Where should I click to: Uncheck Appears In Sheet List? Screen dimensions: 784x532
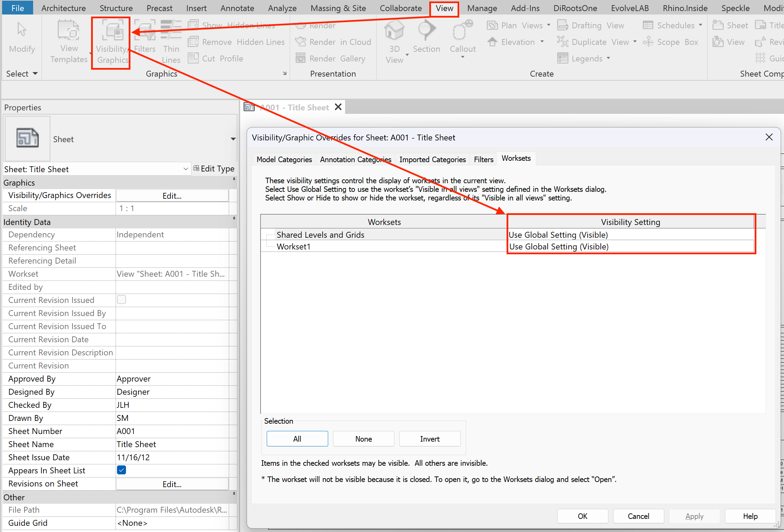(x=121, y=470)
